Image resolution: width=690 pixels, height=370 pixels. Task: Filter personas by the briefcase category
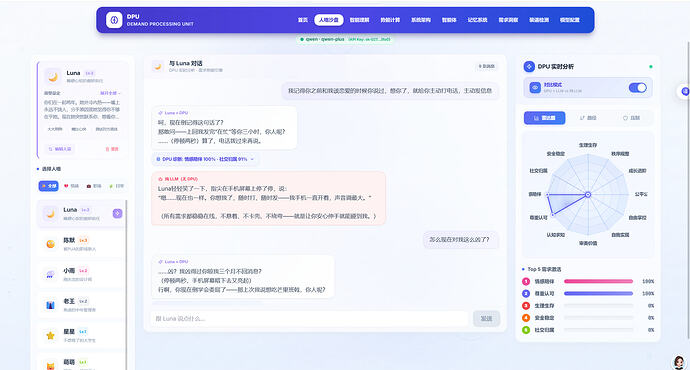94,186
